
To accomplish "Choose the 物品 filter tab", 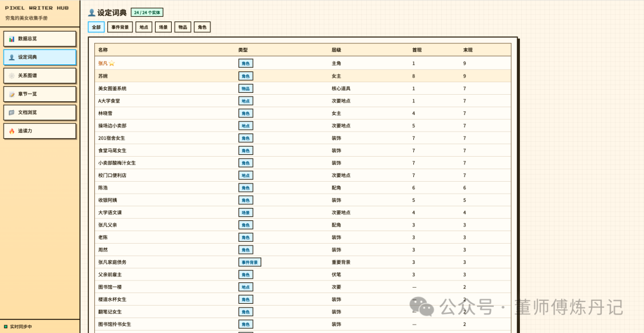I will tap(183, 27).
